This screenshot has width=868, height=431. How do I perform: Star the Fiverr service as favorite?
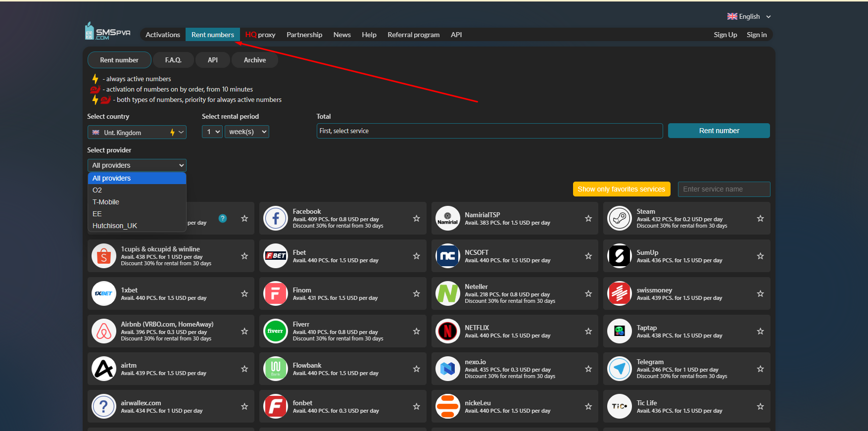[417, 331]
